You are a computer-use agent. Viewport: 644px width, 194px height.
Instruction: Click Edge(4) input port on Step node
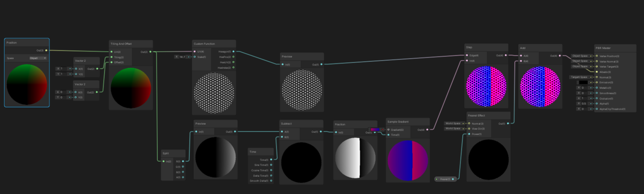[x=466, y=55]
